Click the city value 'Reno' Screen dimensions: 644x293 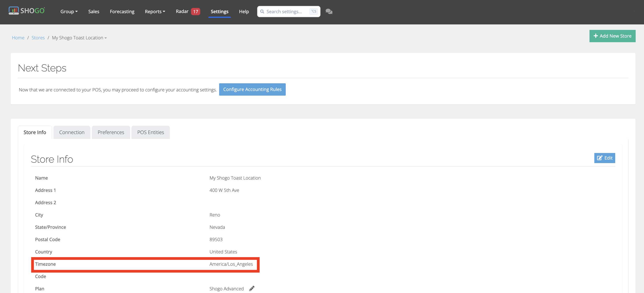(215, 215)
